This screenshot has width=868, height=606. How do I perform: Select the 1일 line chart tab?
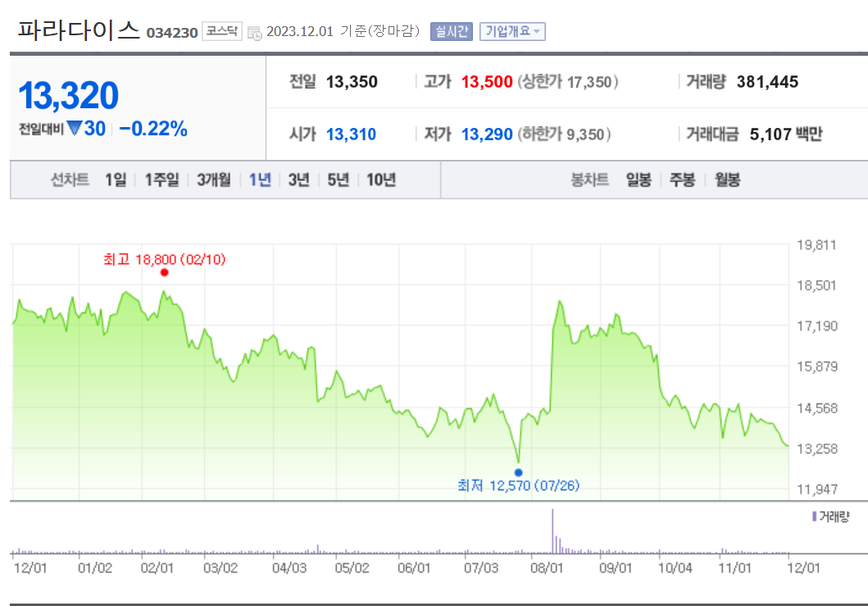pyautogui.click(x=116, y=180)
